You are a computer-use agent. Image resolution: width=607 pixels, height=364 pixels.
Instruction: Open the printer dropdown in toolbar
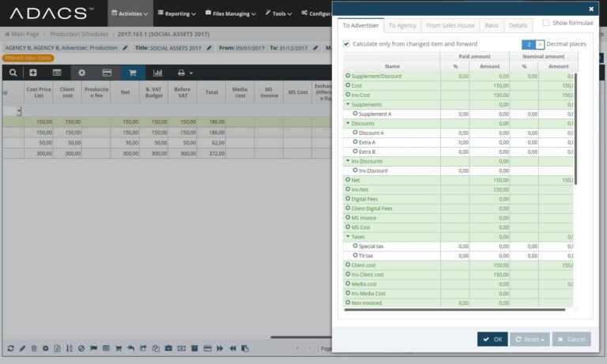pyautogui.click(x=185, y=73)
